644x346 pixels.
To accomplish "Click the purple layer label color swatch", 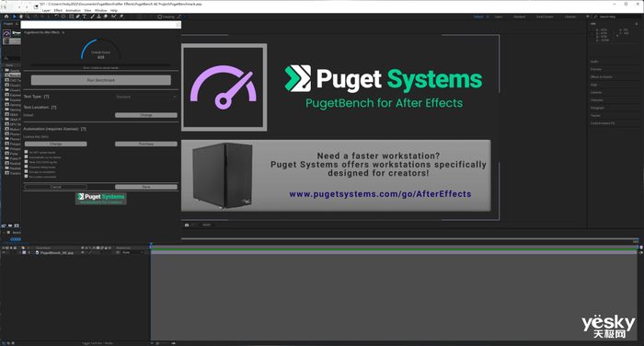I will click(24, 252).
